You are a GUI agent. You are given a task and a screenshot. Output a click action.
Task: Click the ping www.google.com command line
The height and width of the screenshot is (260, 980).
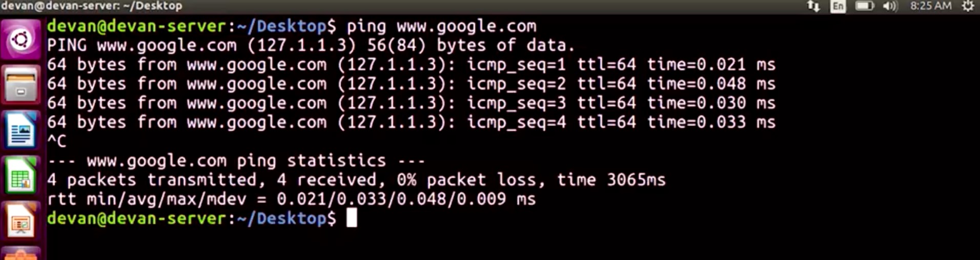tap(441, 26)
